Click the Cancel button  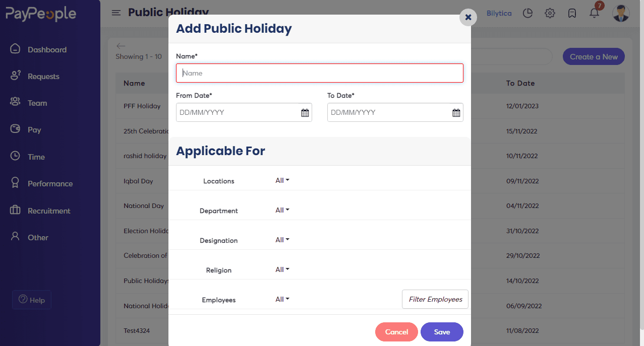(x=396, y=332)
